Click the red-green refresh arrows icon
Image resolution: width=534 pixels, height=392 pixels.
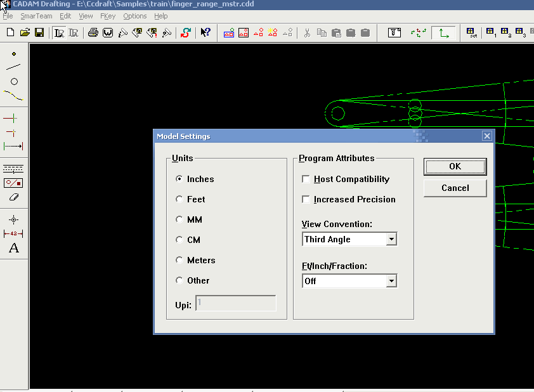pos(186,33)
